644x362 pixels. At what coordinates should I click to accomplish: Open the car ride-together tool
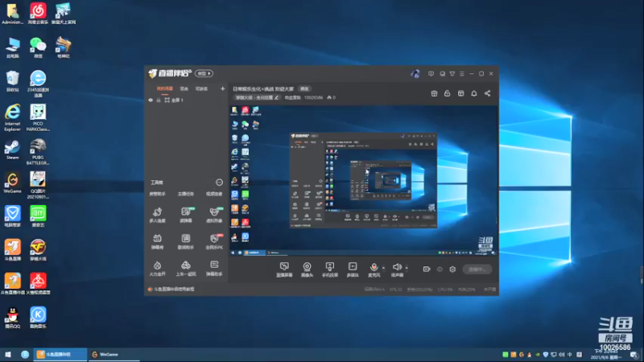[186, 269]
